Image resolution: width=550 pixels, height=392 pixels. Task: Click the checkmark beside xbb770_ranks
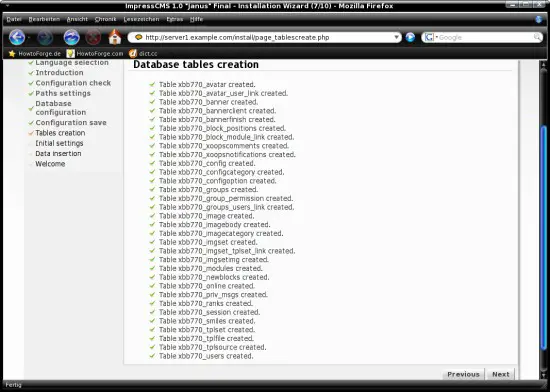[152, 303]
